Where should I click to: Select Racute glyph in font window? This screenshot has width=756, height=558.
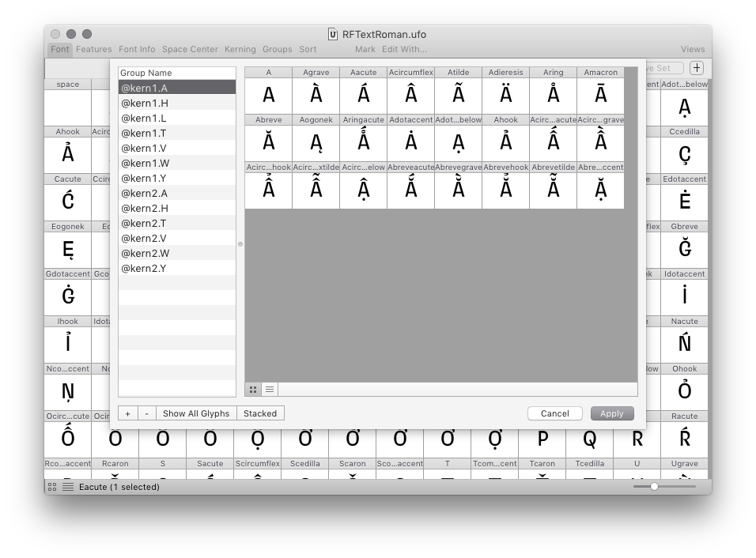[684, 435]
